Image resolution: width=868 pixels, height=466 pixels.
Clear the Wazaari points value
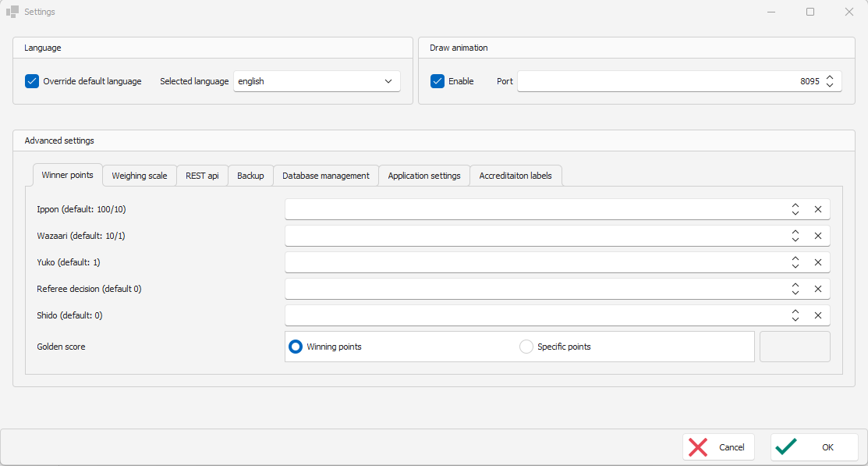point(817,236)
